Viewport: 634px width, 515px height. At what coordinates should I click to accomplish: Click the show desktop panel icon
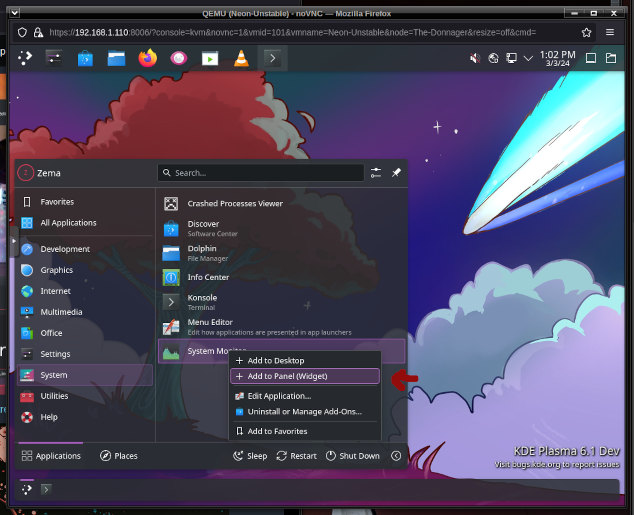591,59
